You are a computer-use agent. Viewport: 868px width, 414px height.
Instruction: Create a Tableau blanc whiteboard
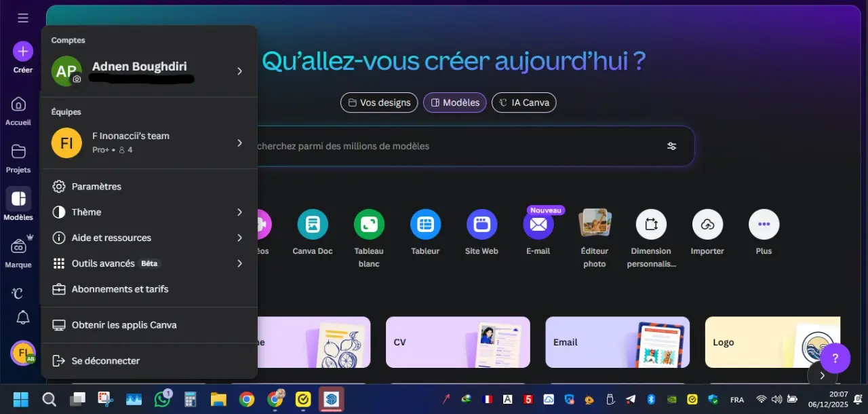pos(369,224)
